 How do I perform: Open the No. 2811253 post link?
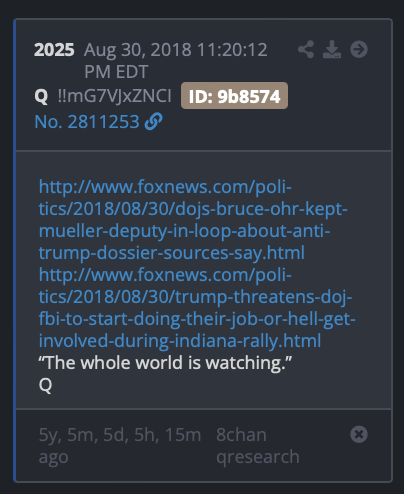pyautogui.click(x=87, y=121)
